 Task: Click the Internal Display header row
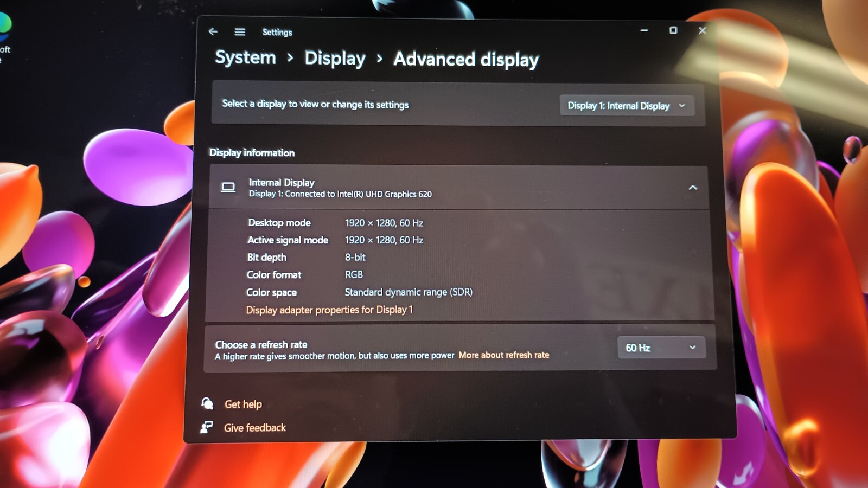pos(459,188)
